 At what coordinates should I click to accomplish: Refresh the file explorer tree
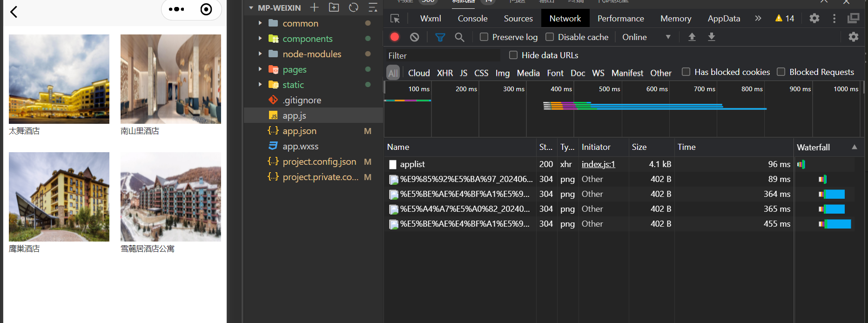(x=354, y=7)
